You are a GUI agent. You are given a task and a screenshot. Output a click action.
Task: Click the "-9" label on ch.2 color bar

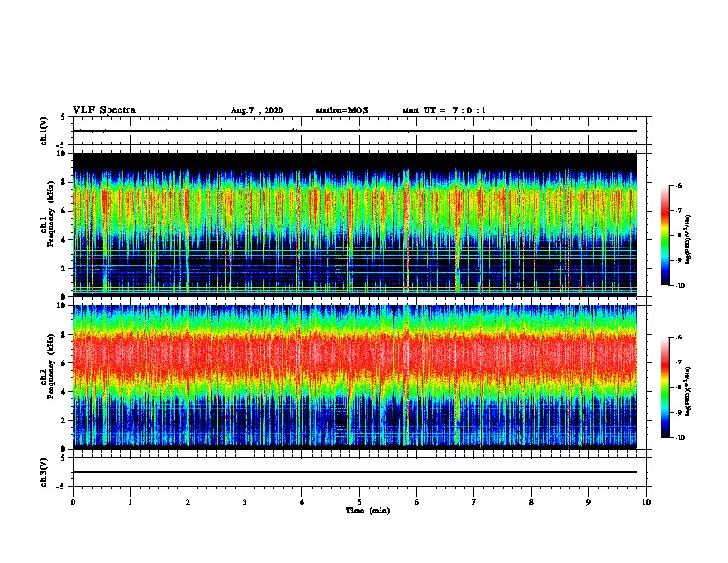tap(678, 412)
